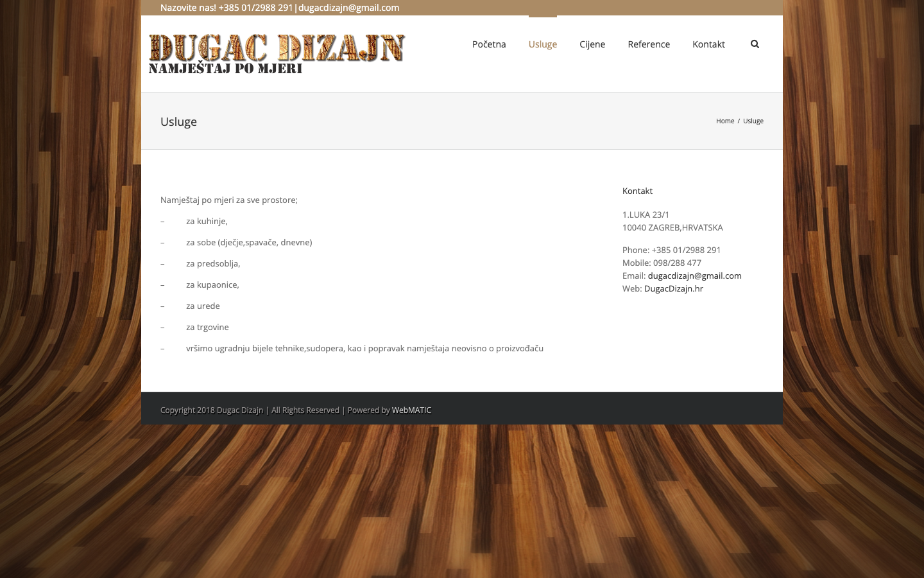Click the '1.LUKA 23/1' address line
924x578 pixels.
(646, 215)
